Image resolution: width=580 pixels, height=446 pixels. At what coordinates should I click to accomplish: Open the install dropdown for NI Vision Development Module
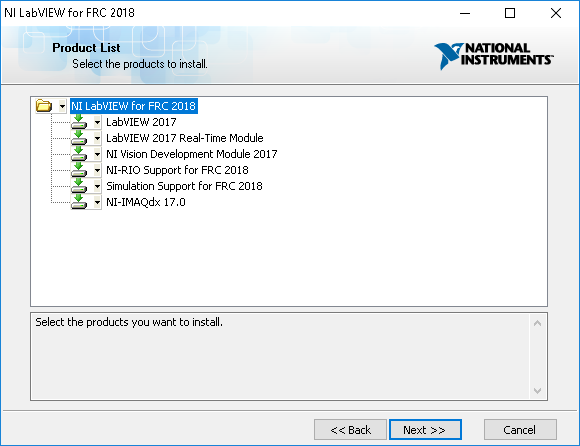97,154
